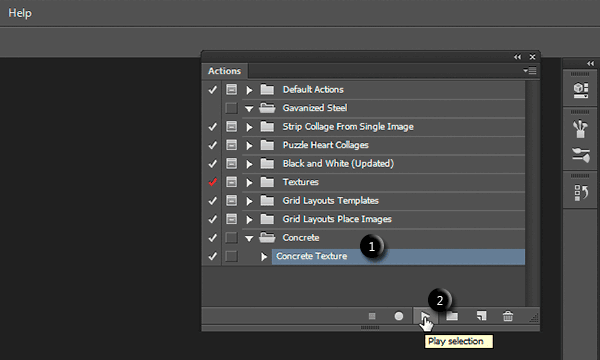Toggle the check mark for Concrete set
This screenshot has height=360, width=600.
click(212, 238)
